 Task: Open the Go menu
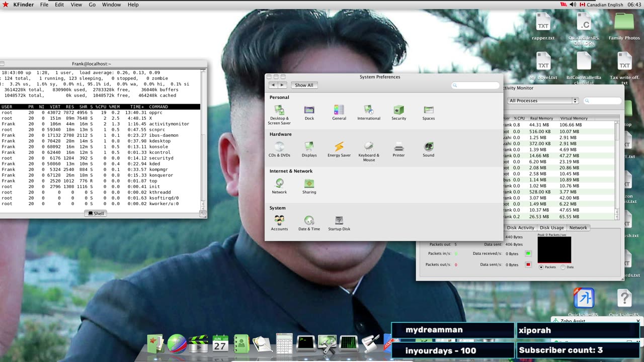(92, 5)
